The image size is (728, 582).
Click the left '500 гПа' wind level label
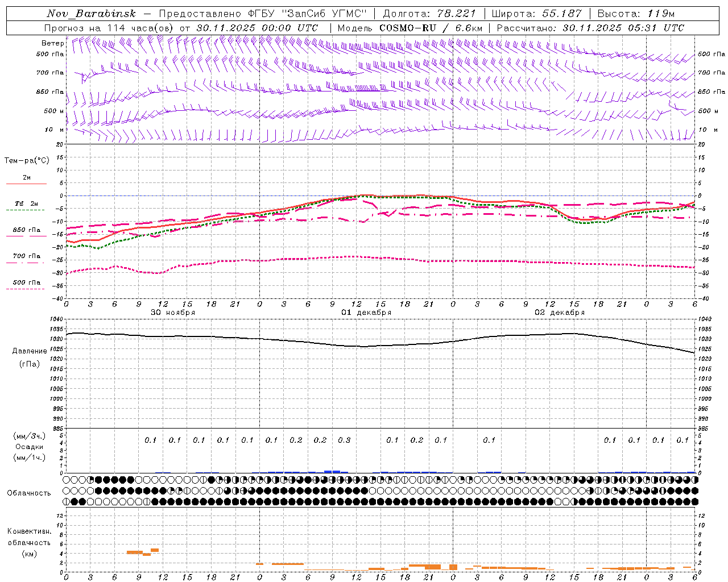[x=50, y=55]
